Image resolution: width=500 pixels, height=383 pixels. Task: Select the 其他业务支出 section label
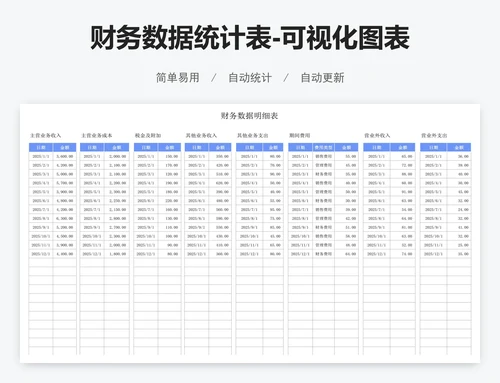click(253, 135)
